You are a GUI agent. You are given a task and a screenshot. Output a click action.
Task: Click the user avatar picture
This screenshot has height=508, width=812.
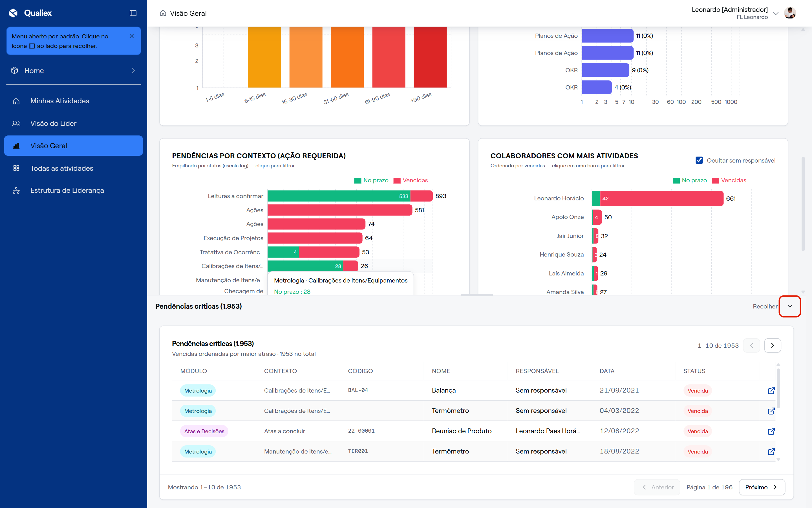(x=790, y=13)
